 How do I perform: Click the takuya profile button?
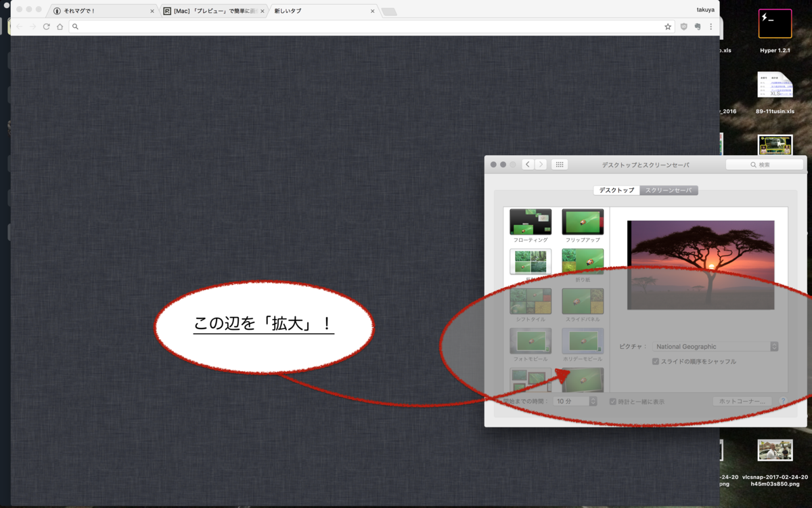click(x=706, y=9)
